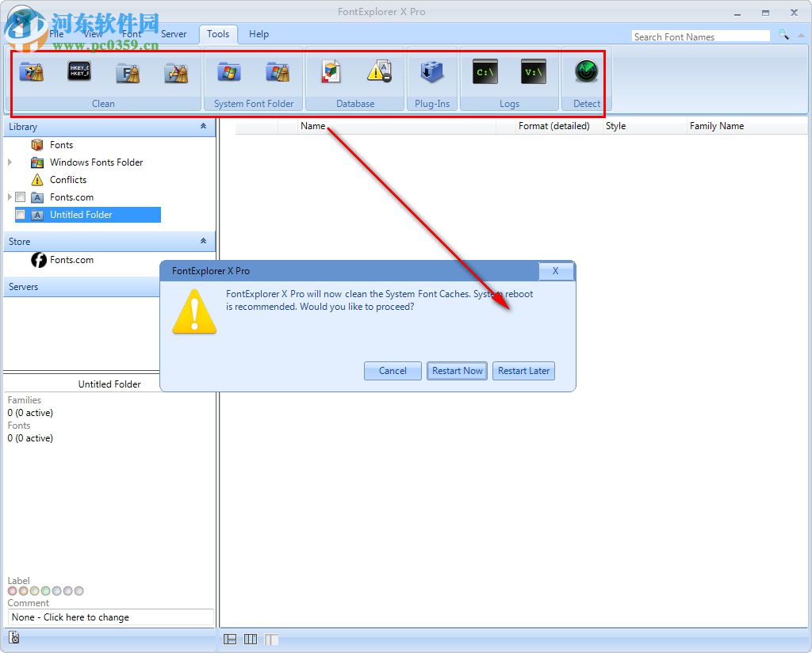Switch to first list layout view icon
Viewport: 812px width, 653px height.
tap(230, 639)
